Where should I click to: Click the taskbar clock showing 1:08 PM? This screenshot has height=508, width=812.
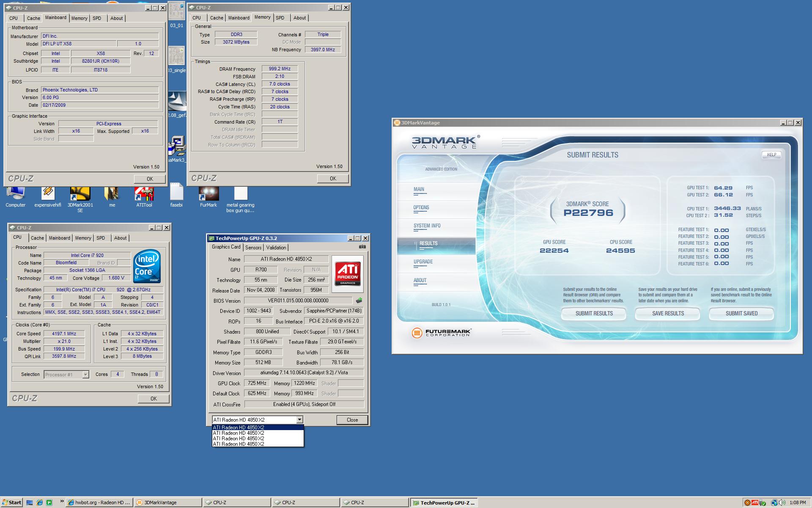tap(798, 502)
